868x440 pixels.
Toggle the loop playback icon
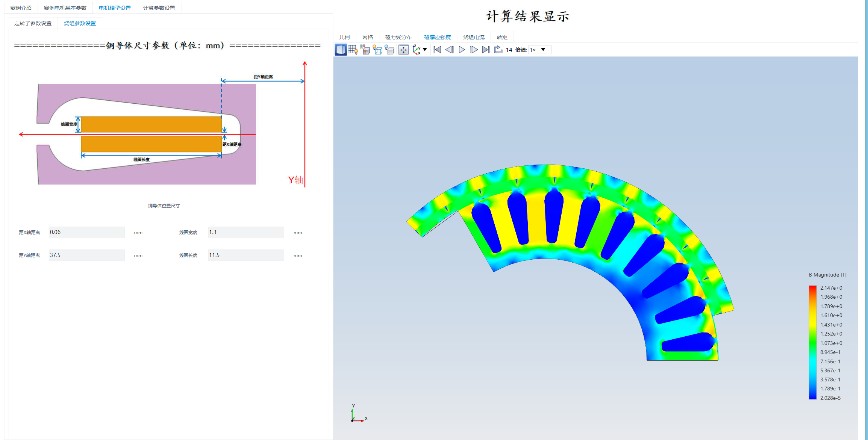[x=498, y=50]
